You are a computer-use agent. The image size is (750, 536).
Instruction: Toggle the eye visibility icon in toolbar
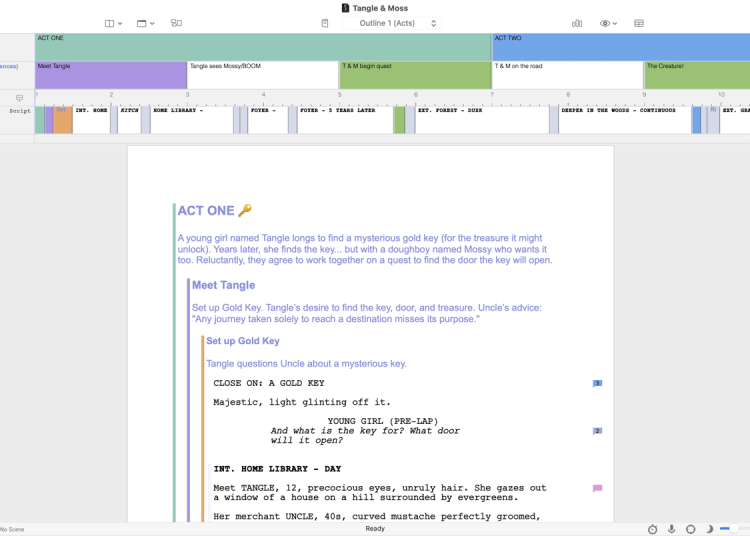coord(605,23)
